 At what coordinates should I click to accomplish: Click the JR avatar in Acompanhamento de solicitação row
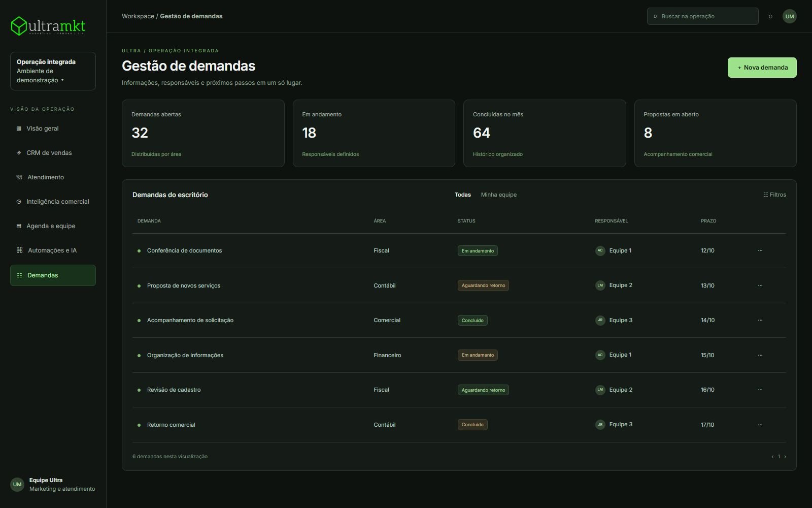tap(600, 320)
